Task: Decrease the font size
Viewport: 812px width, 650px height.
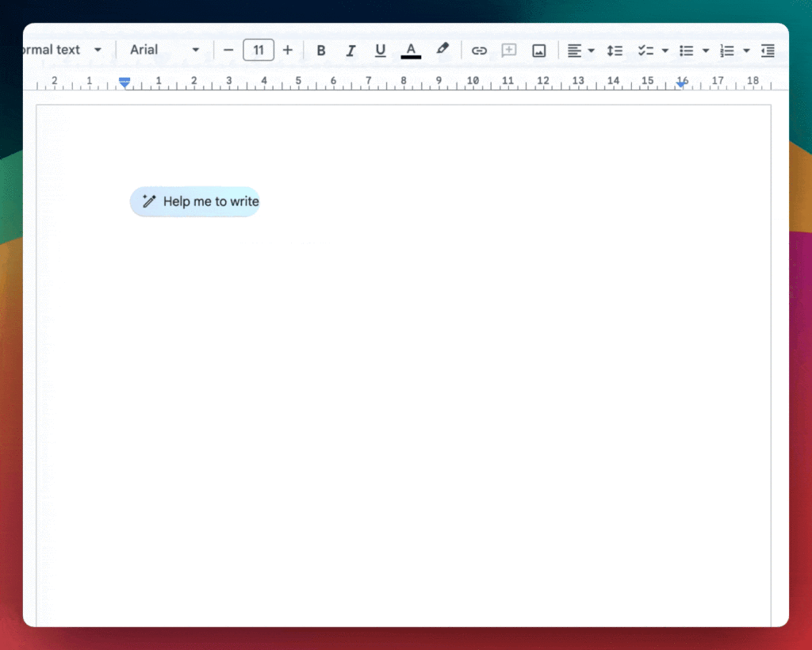Action: [228, 50]
